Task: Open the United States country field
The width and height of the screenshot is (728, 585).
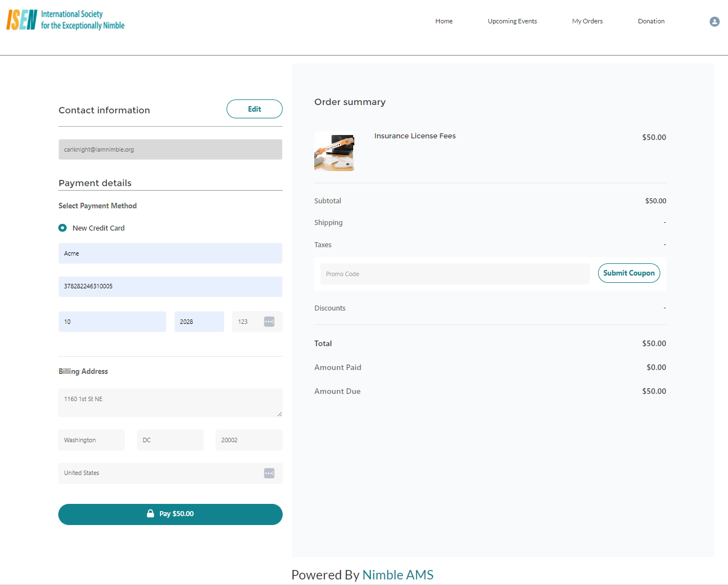Action: click(161, 473)
